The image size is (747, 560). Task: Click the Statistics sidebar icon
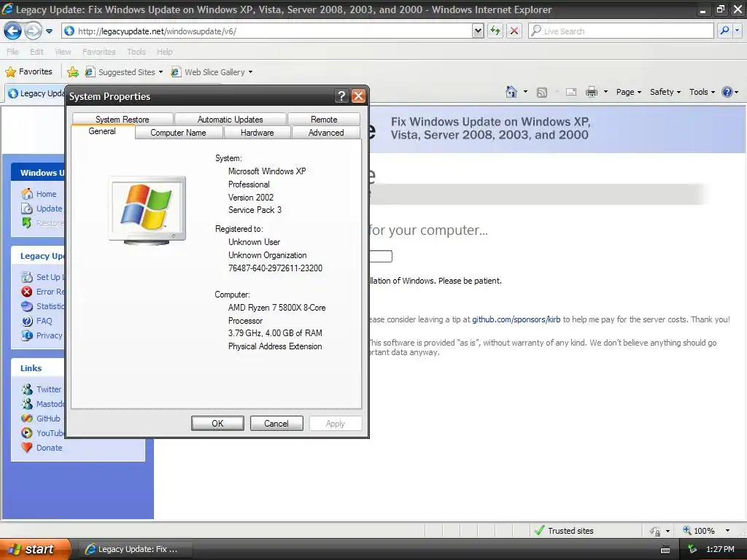coord(27,306)
